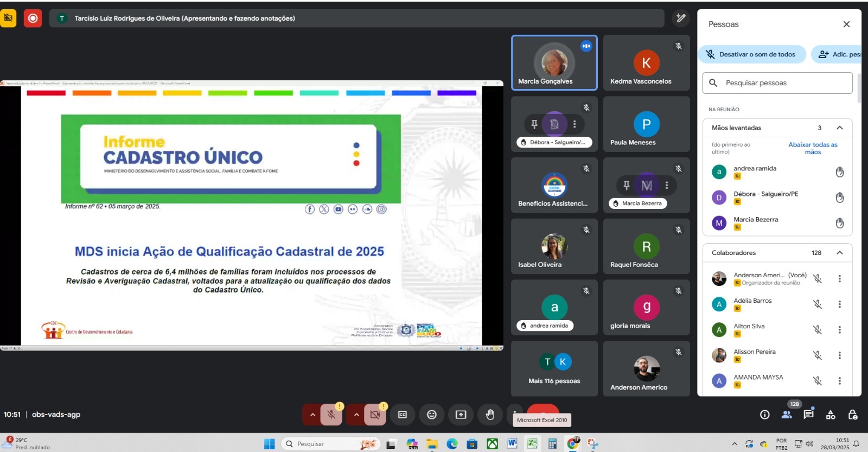Toggle the camera on/off button
Image resolution: width=868 pixels, height=452 pixels.
coord(375,415)
